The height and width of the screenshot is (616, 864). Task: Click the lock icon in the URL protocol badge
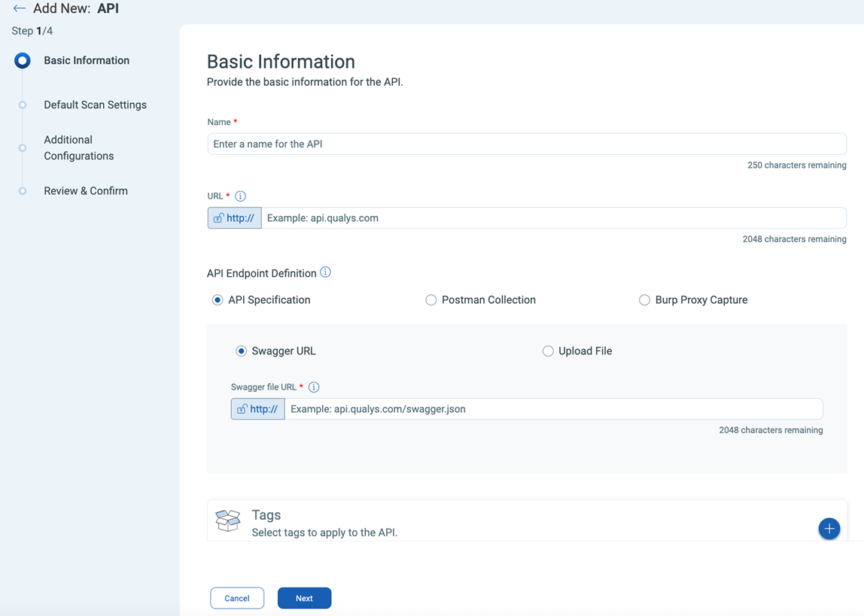219,218
